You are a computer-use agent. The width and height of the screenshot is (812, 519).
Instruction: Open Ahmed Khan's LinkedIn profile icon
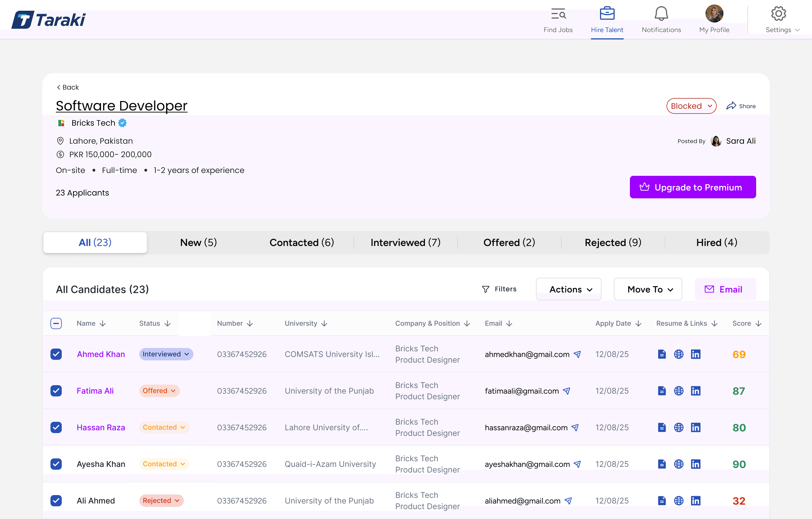(696, 354)
